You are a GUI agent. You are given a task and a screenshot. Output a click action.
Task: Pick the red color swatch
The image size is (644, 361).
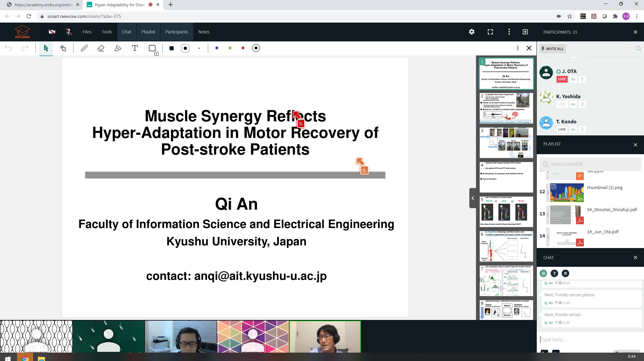click(243, 48)
